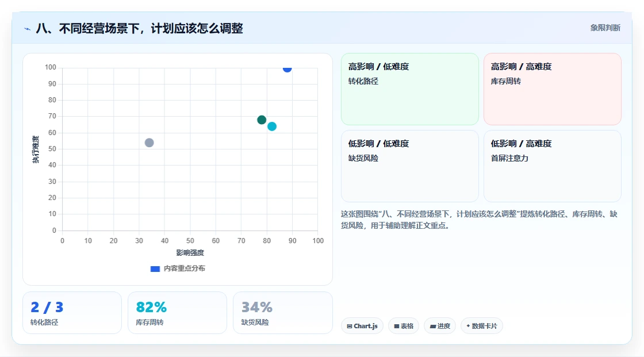Toggle the 内容重点分布 legend label
Viewport: 644px width, 357px height.
point(184,268)
